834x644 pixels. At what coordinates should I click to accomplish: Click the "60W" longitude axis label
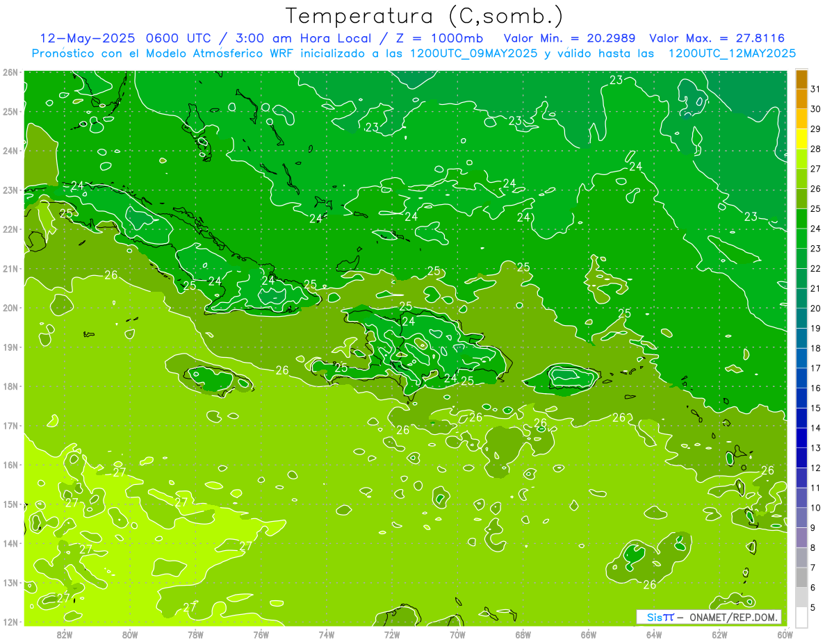click(x=785, y=634)
